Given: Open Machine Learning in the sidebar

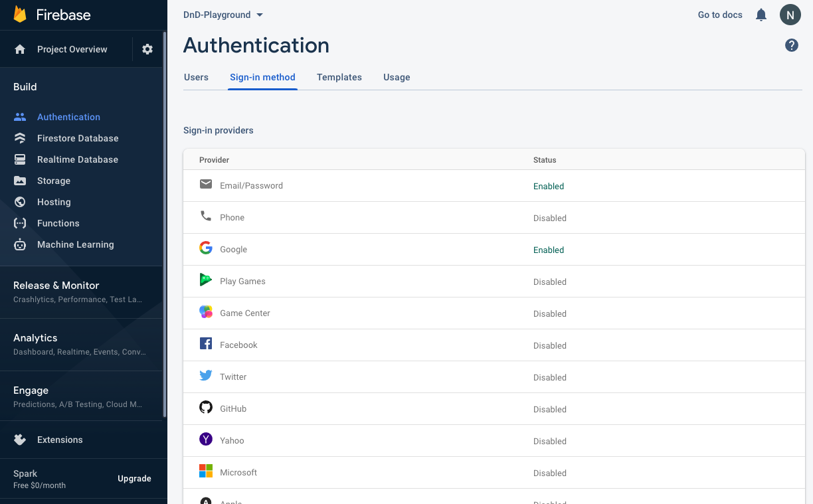Looking at the screenshot, I should pos(76,244).
